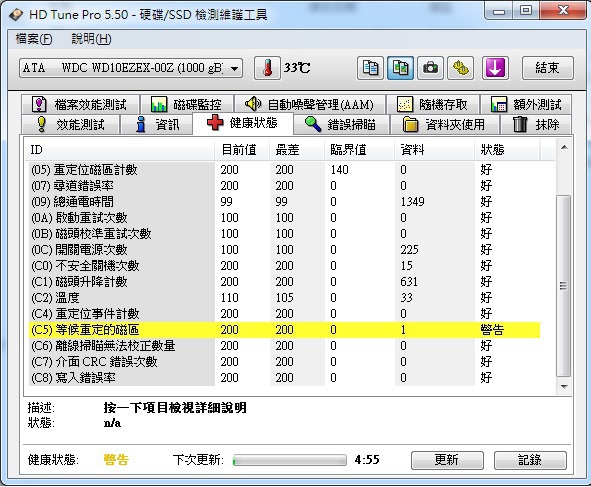
Task: Click the thermometer temperature icon
Action: (x=267, y=68)
